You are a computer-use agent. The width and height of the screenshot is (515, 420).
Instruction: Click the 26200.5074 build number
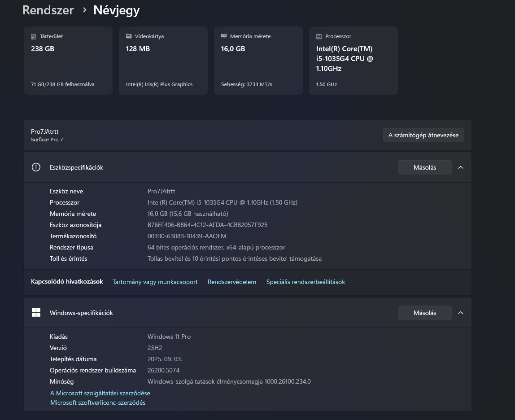point(164,370)
